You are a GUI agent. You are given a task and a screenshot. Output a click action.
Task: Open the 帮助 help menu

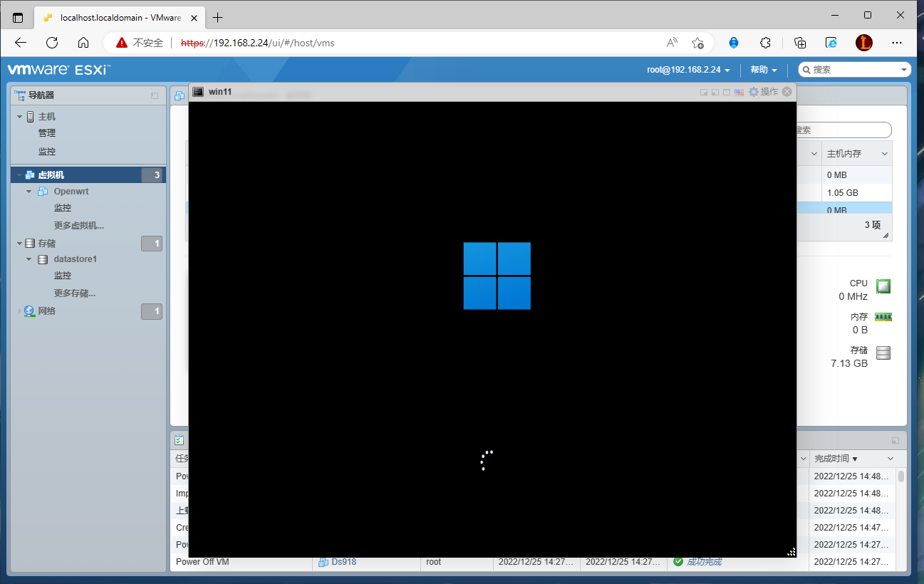pos(763,70)
